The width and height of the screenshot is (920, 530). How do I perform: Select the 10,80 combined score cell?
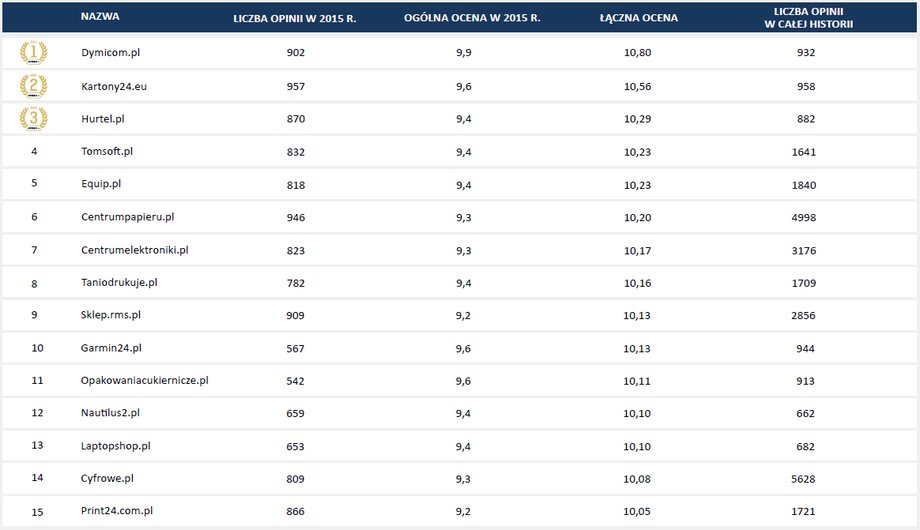(x=637, y=52)
